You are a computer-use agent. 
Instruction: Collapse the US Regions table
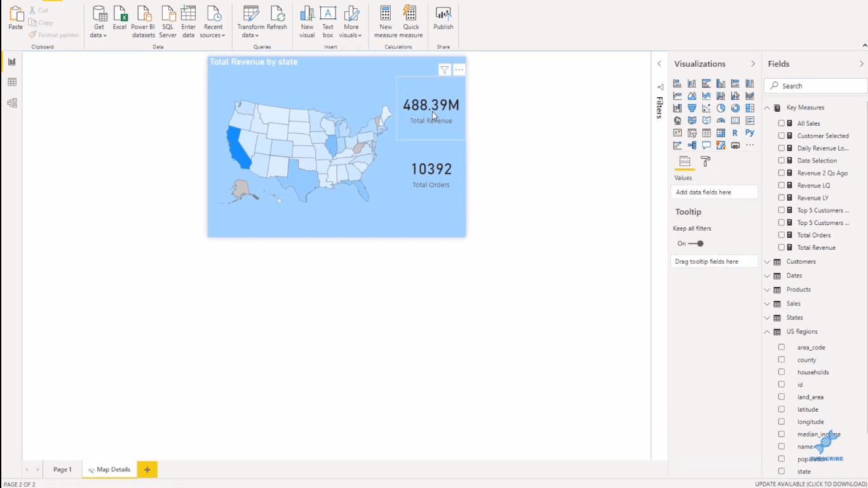[x=767, y=332]
